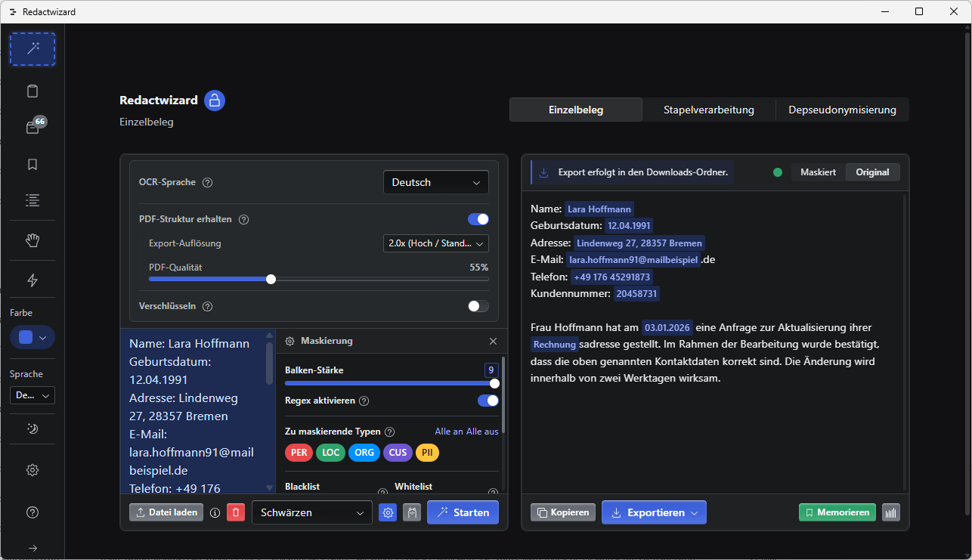
Task: Open the Export-Auflösung dropdown
Action: [x=436, y=243]
